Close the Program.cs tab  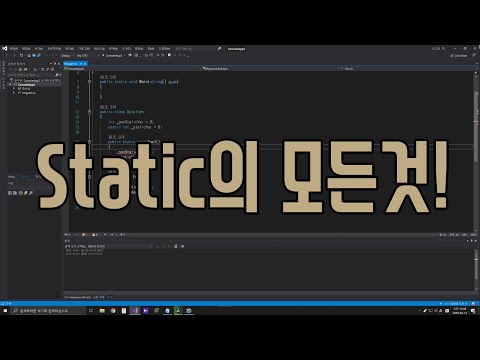pos(85,64)
